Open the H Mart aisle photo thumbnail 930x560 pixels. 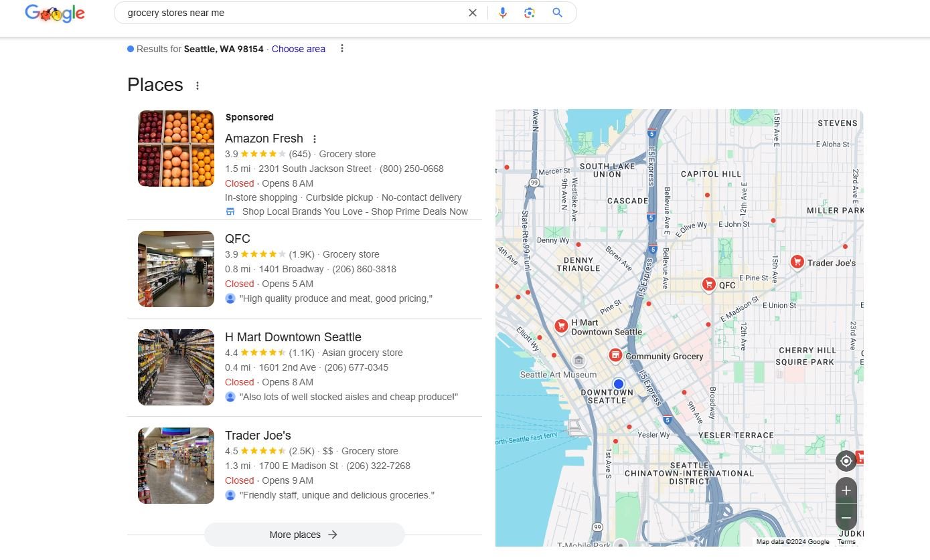(176, 367)
